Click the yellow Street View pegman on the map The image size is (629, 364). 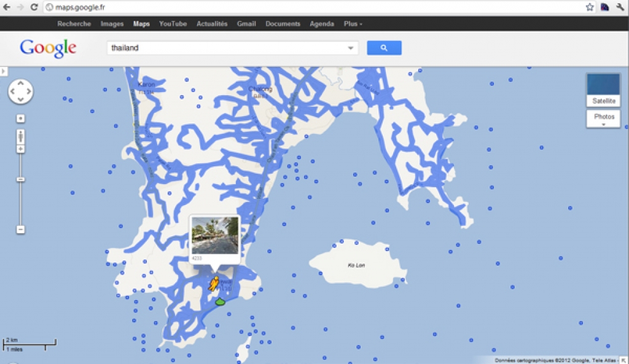214,284
